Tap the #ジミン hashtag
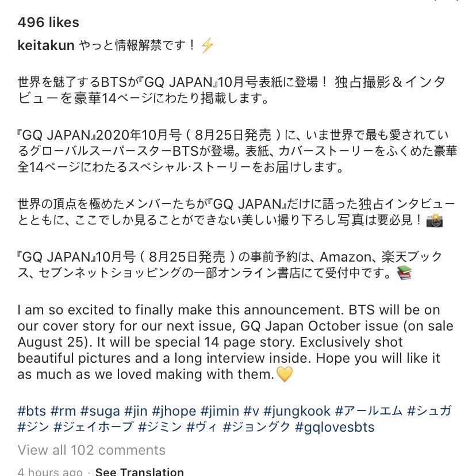 click(x=160, y=427)
